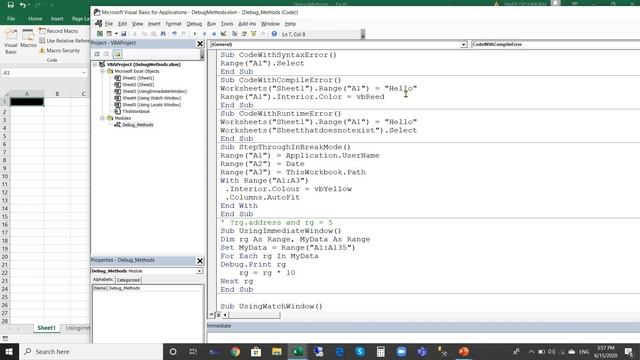Close the Properties - Debug_Methods panel
Screen dimensions: 640x360
coord(200,261)
